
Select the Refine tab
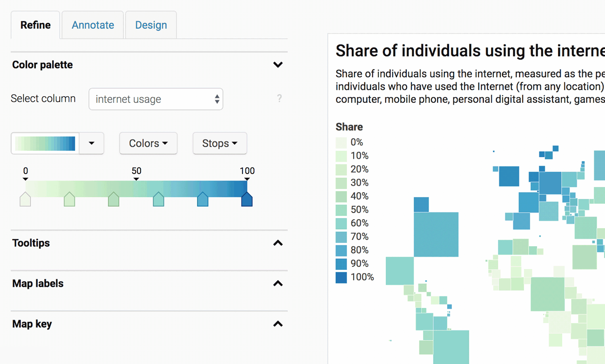(x=35, y=25)
